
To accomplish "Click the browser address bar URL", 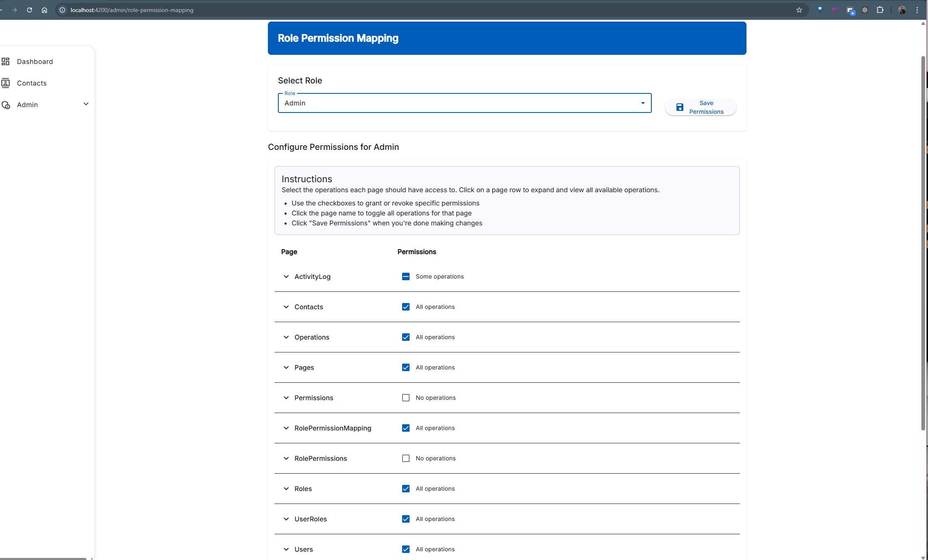I will pos(132,10).
